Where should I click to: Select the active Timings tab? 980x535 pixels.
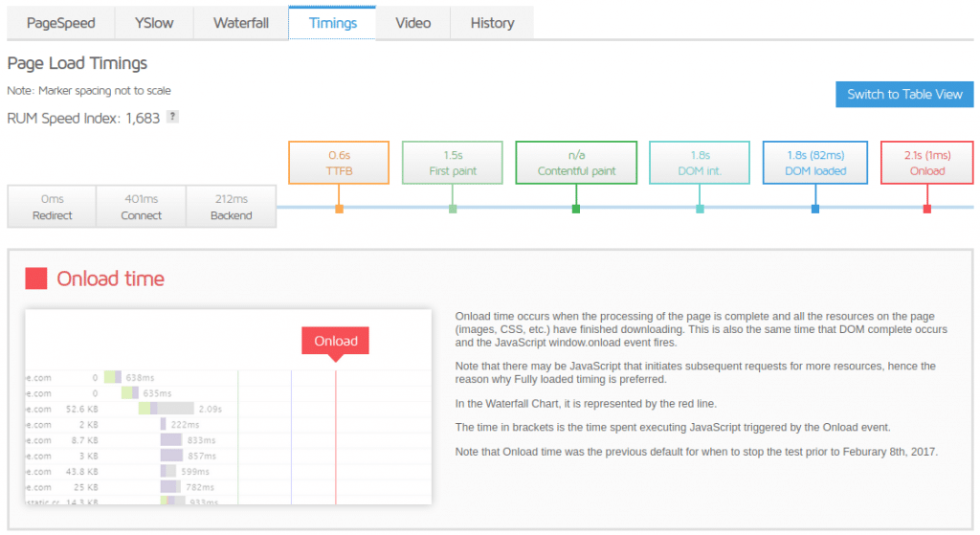(332, 23)
